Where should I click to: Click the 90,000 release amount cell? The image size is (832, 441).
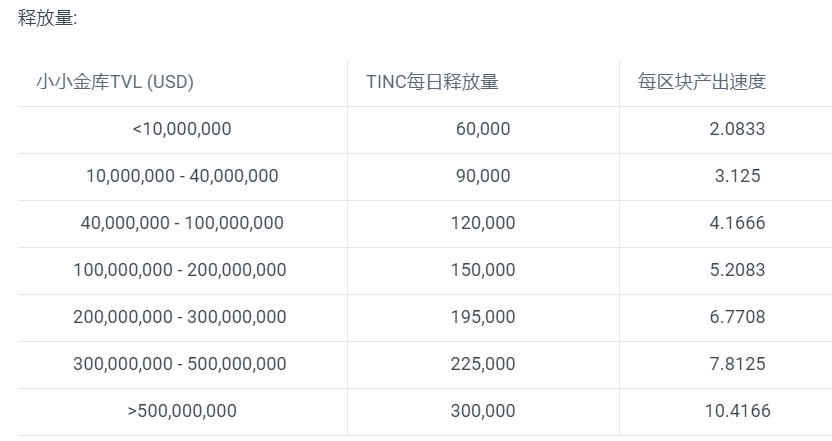click(x=483, y=176)
